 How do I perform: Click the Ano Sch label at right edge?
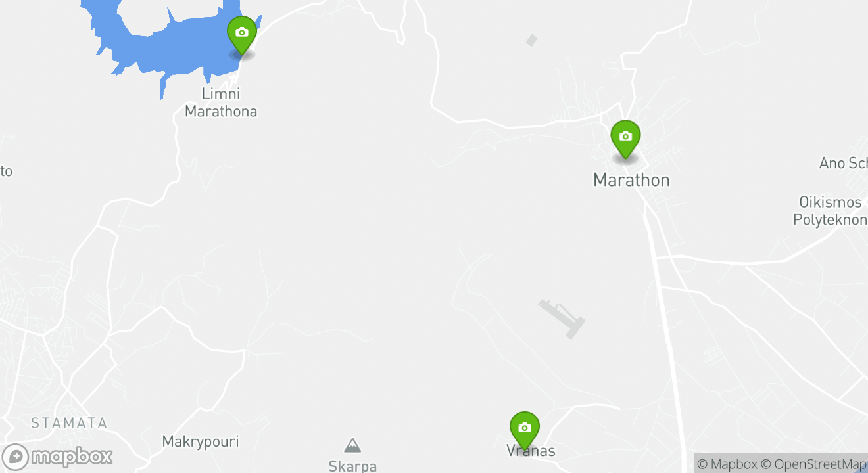tap(843, 163)
